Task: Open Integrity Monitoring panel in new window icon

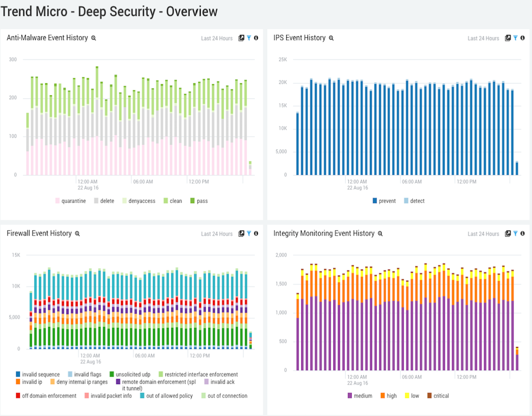Action: (x=507, y=233)
